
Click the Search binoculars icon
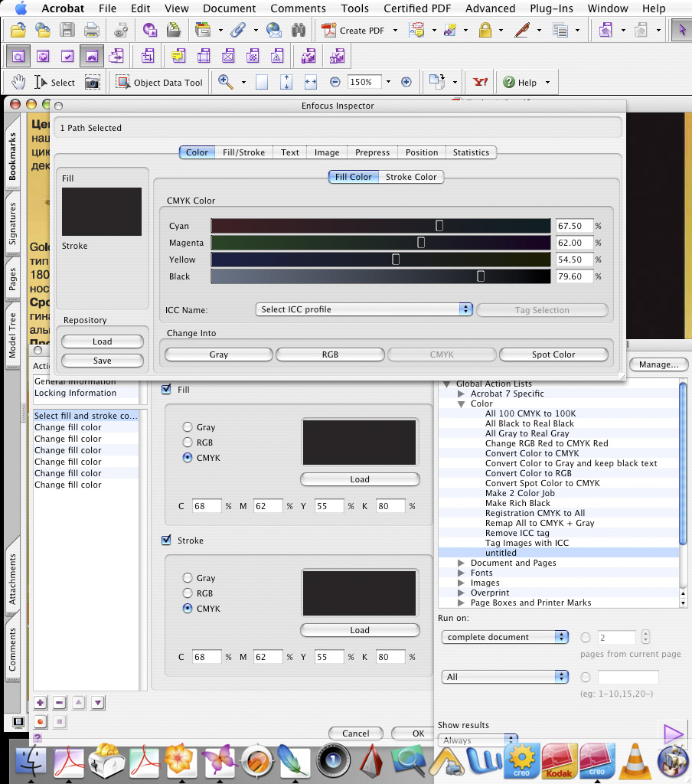(299, 31)
